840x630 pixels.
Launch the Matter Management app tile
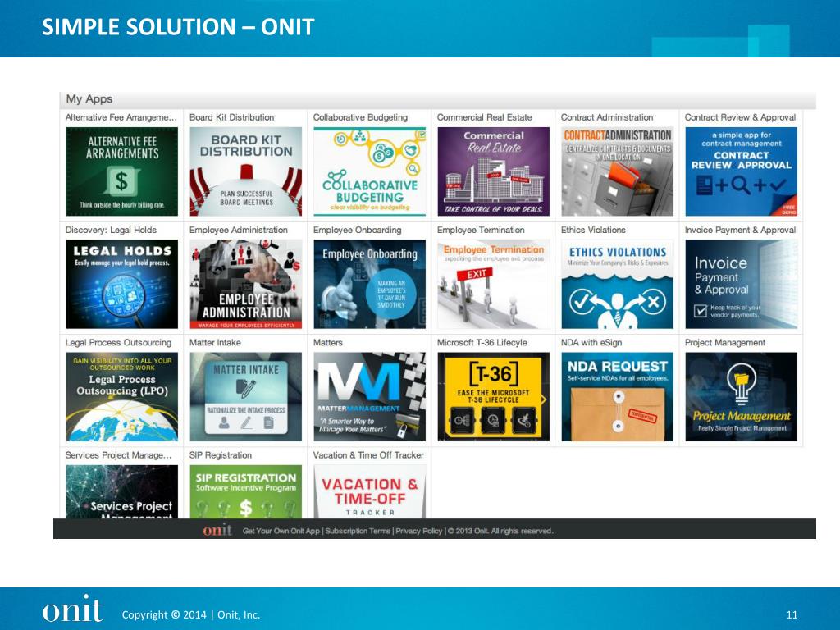370,396
